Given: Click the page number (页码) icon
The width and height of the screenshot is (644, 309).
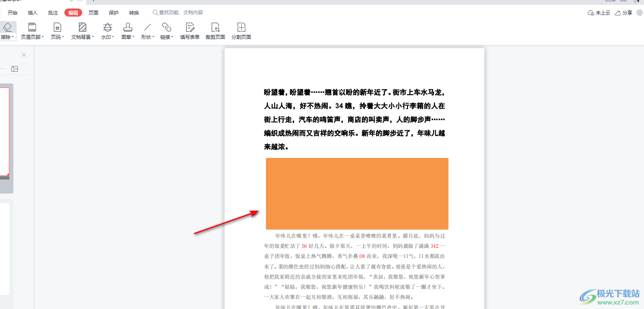Looking at the screenshot, I should point(57,27).
